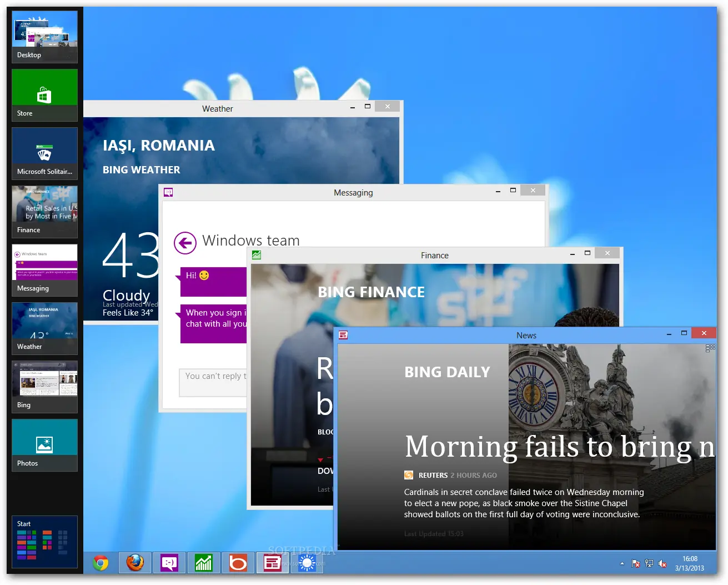Select Microsoft Solitaire in the app switcher
728x585 pixels.
(x=44, y=153)
